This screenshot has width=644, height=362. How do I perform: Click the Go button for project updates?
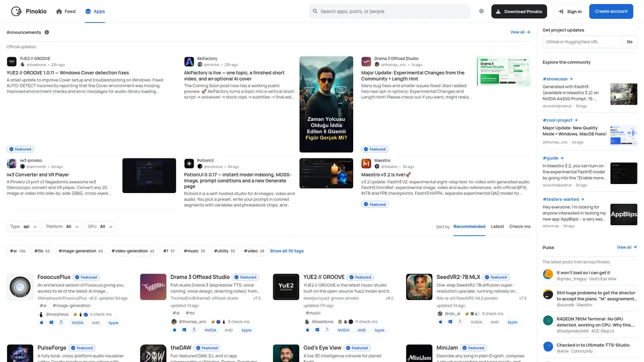tap(629, 42)
